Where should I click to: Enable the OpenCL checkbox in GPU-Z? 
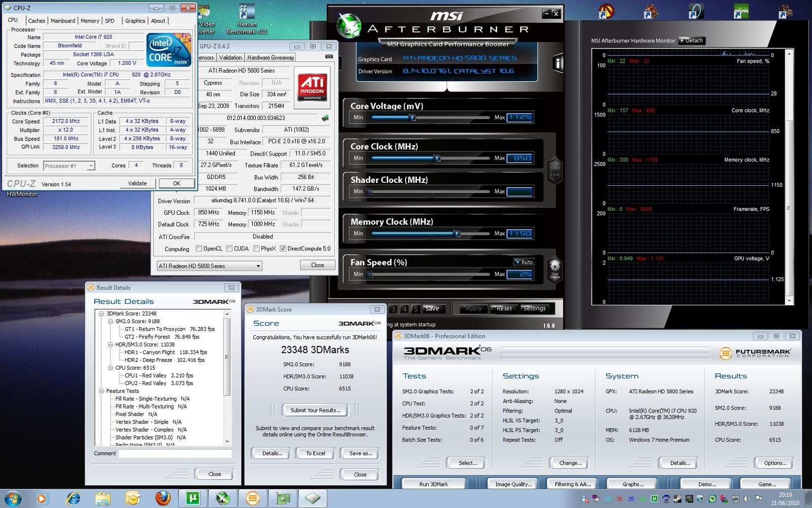[x=199, y=248]
